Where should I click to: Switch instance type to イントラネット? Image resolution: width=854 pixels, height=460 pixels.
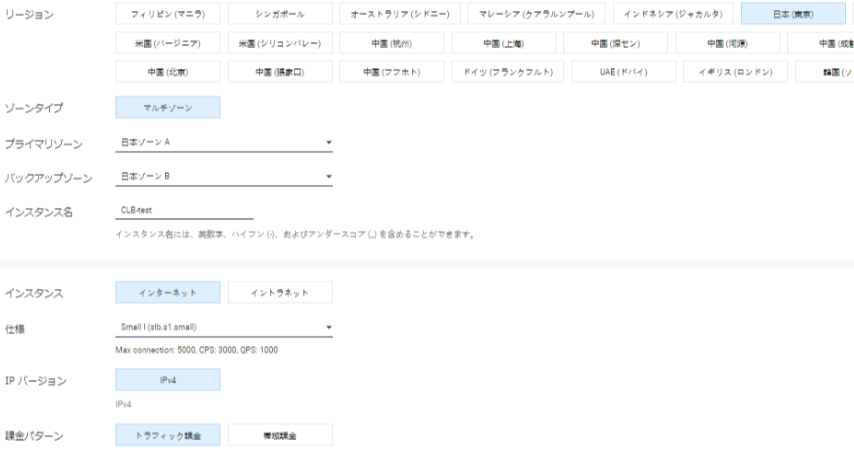(x=280, y=292)
